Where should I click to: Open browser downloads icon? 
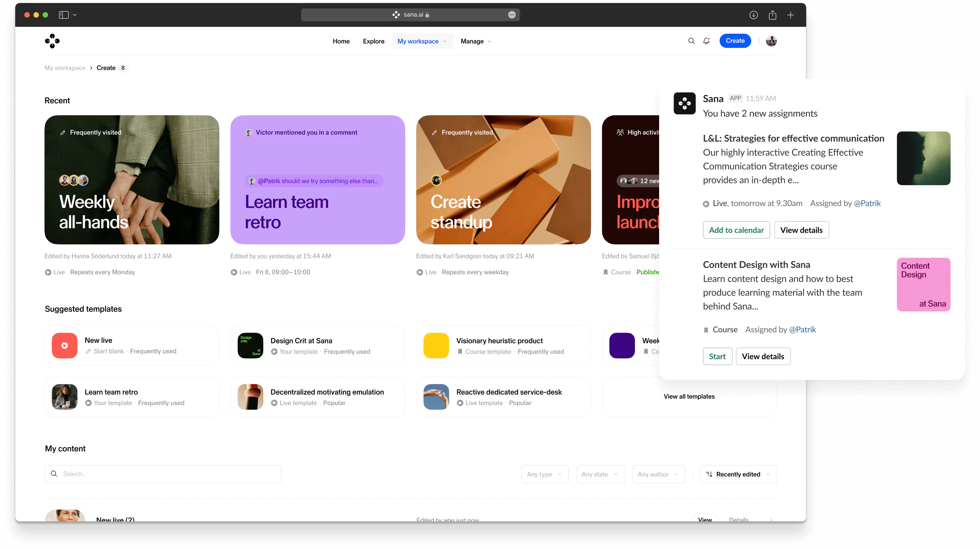(753, 15)
